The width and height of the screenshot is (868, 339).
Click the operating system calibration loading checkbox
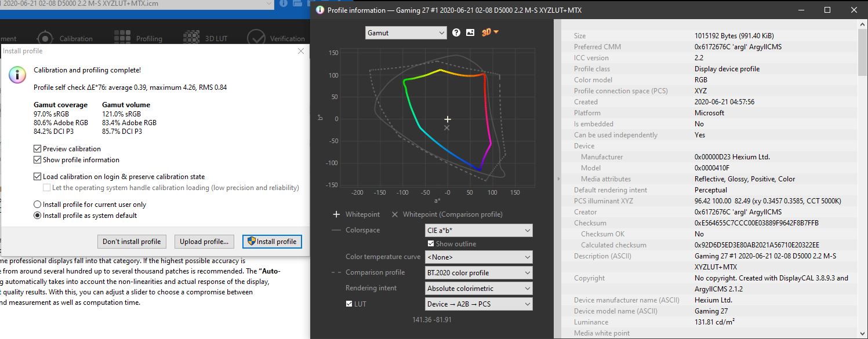click(x=47, y=188)
